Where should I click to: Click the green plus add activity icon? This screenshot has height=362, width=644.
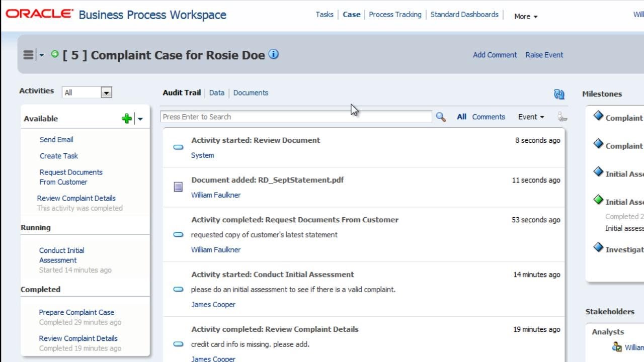coord(126,119)
